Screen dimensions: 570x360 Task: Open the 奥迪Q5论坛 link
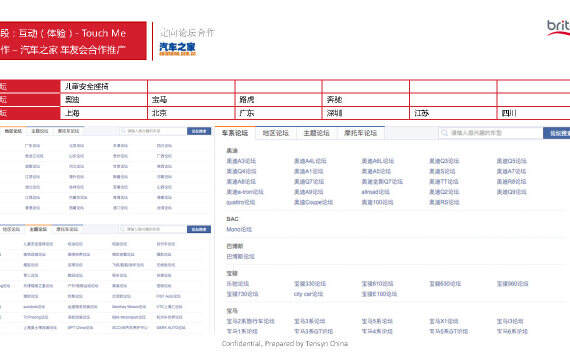(511, 161)
